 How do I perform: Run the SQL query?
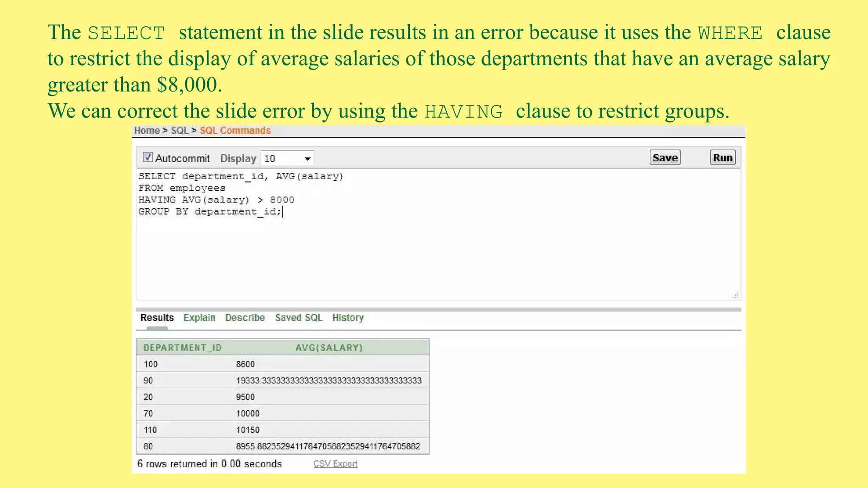723,158
